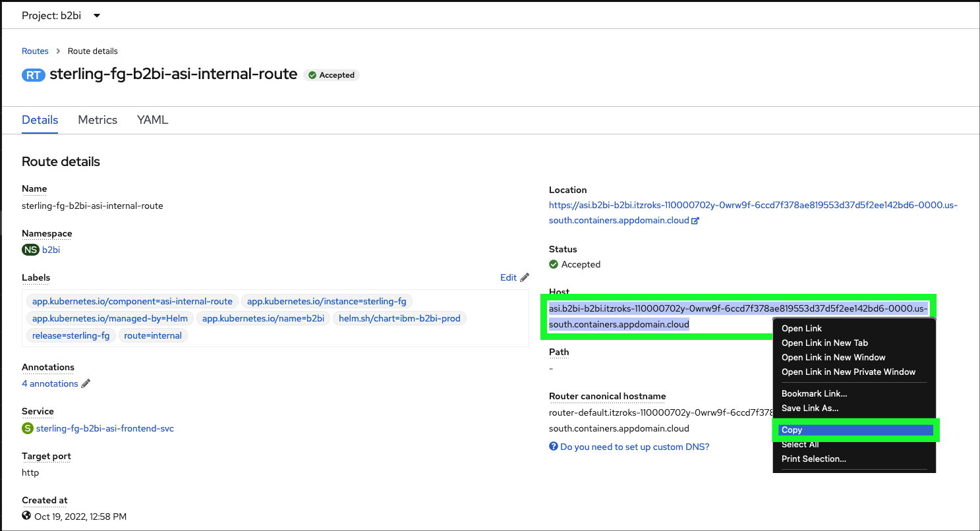Click the green check icon under Status
The width and height of the screenshot is (980, 531).
coord(554,264)
